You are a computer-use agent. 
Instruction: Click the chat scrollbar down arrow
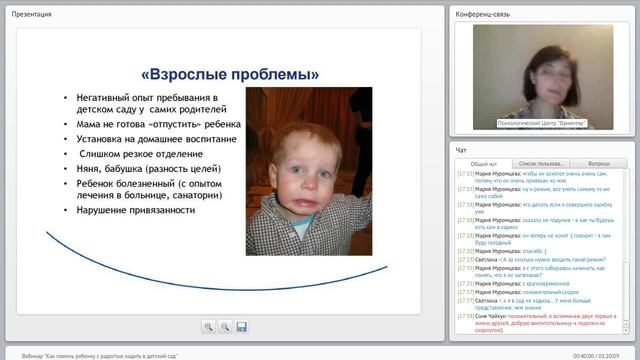point(626,331)
